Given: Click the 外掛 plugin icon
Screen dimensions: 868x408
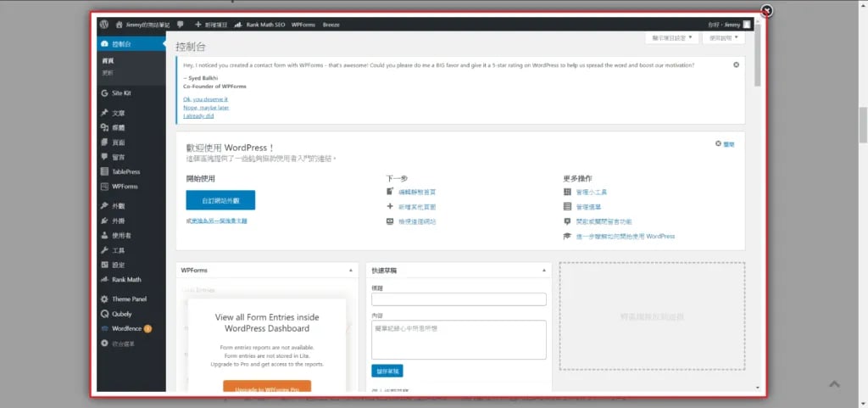Looking at the screenshot, I should coord(104,221).
